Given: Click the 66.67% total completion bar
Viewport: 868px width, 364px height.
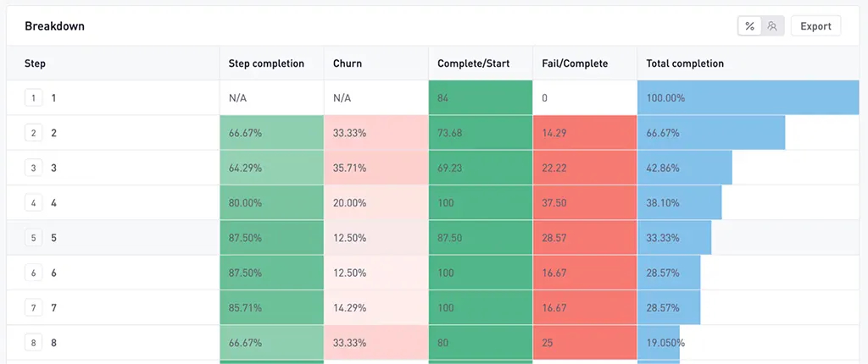Looking at the screenshot, I should 710,133.
